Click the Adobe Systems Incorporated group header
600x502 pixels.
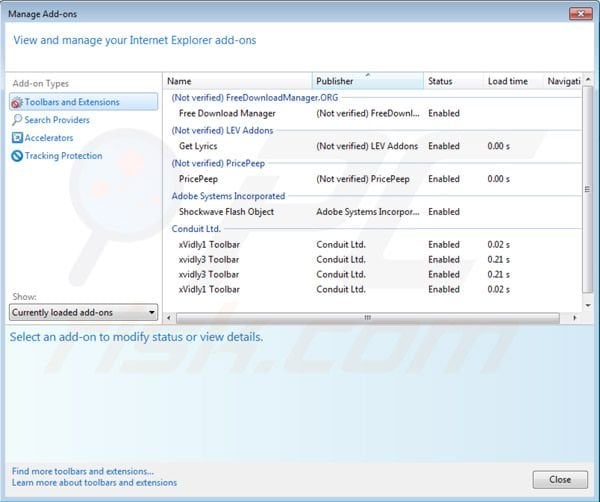pyautogui.click(x=228, y=196)
